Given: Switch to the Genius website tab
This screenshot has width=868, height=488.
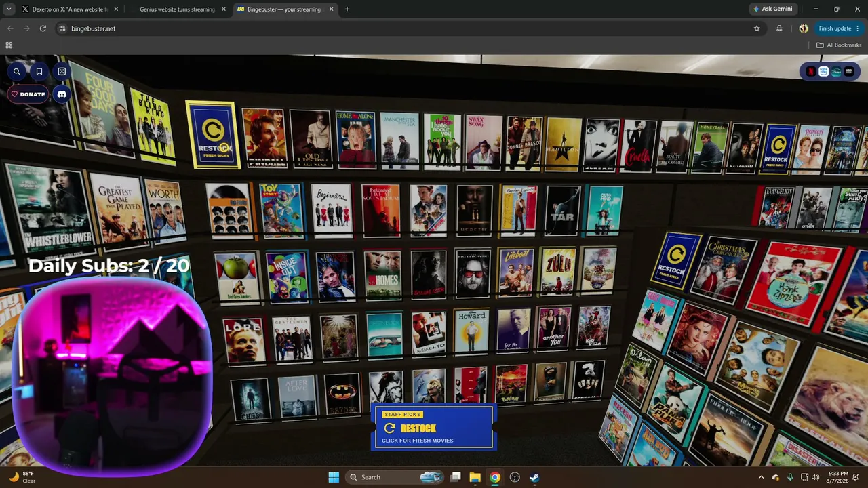Looking at the screenshot, I should point(176,9).
